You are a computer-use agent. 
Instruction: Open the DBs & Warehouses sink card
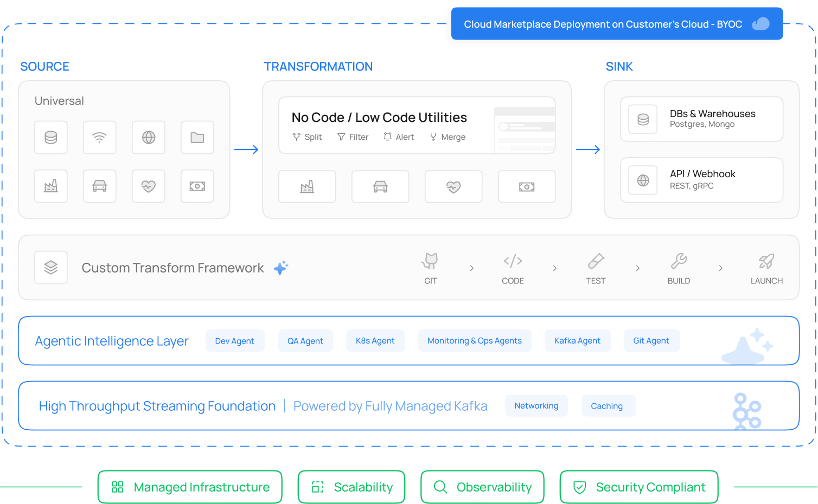pyautogui.click(x=702, y=119)
